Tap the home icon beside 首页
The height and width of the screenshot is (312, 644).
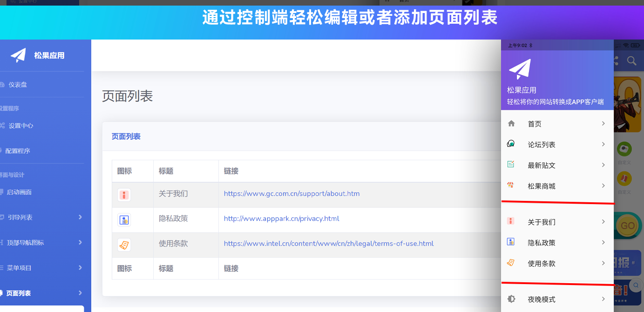point(511,123)
